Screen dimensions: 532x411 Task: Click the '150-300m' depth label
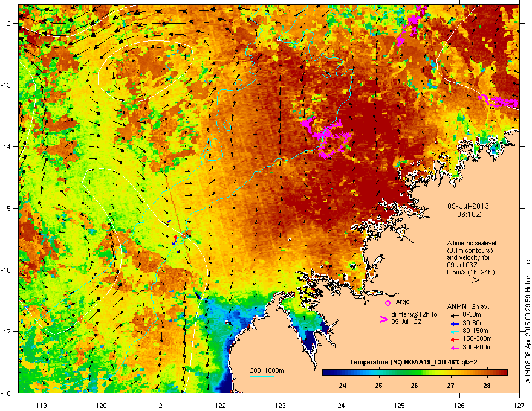pyautogui.click(x=477, y=338)
